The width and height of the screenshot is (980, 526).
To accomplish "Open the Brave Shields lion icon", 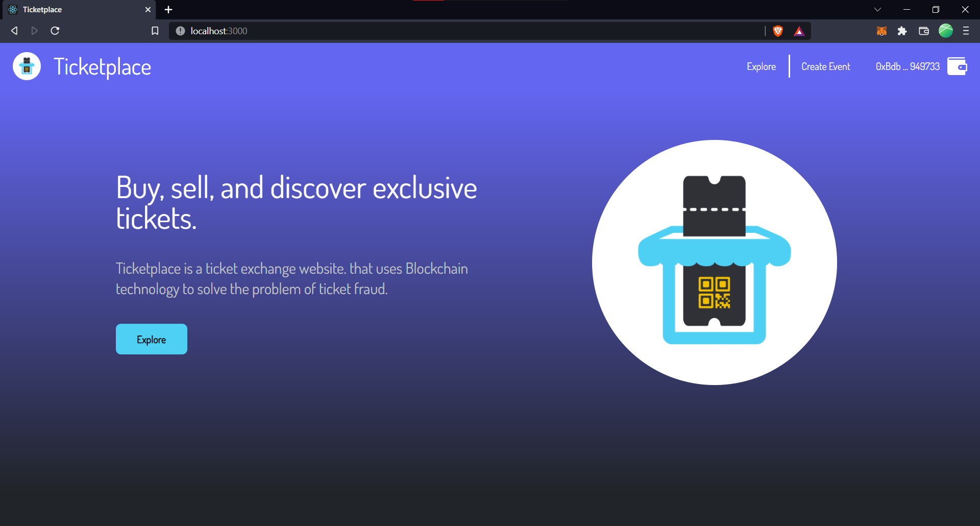I will coord(778,31).
